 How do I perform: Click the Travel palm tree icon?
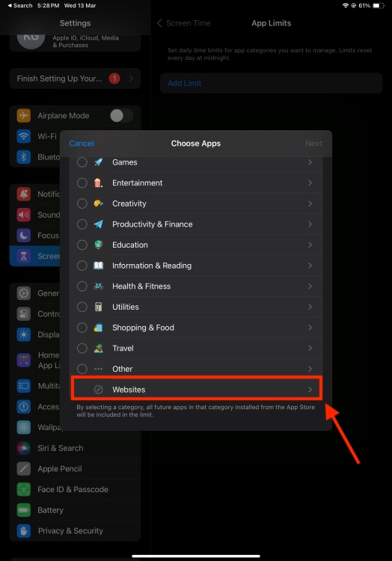click(x=98, y=348)
